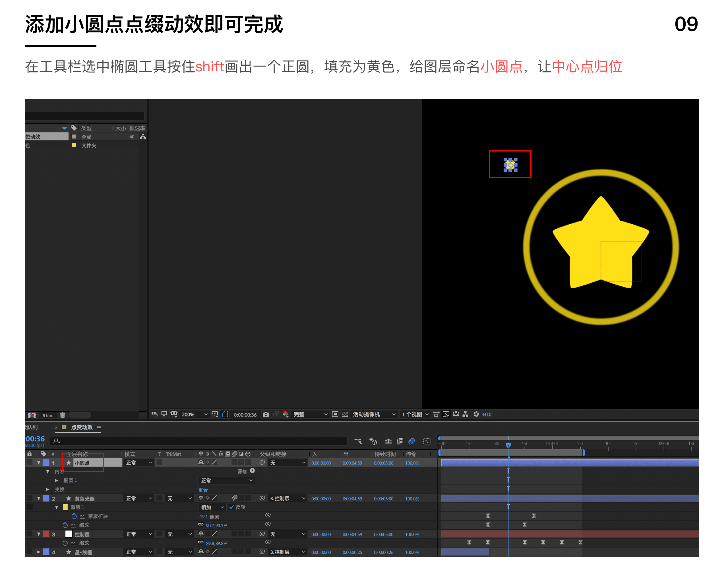Click stopwatch for 蒙版扩展 property
The height and width of the screenshot is (570, 728).
(74, 516)
